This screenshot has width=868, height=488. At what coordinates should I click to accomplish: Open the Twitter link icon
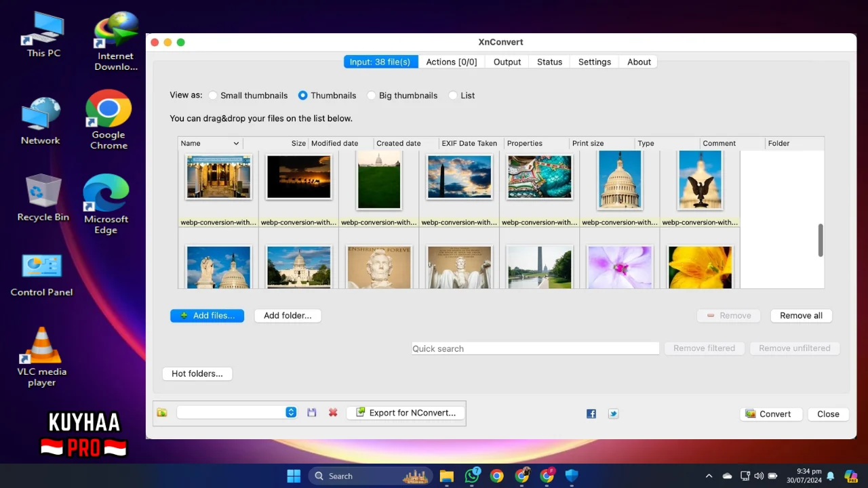pos(613,413)
